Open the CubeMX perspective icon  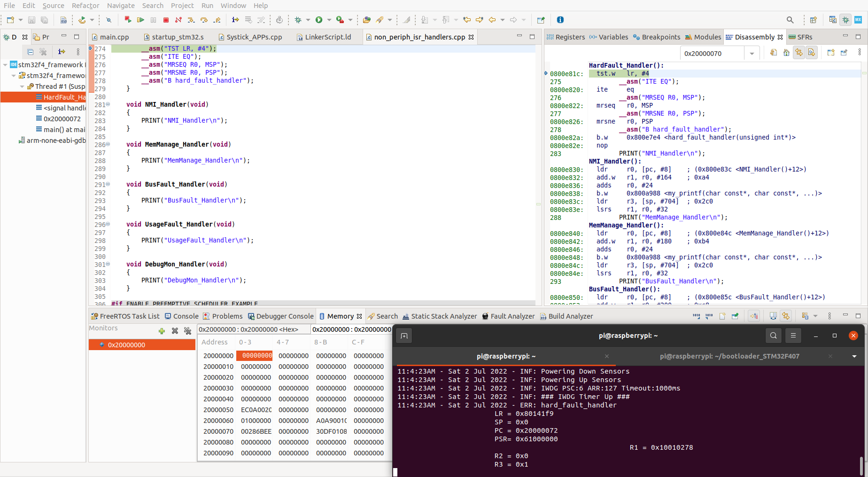[x=858, y=20]
